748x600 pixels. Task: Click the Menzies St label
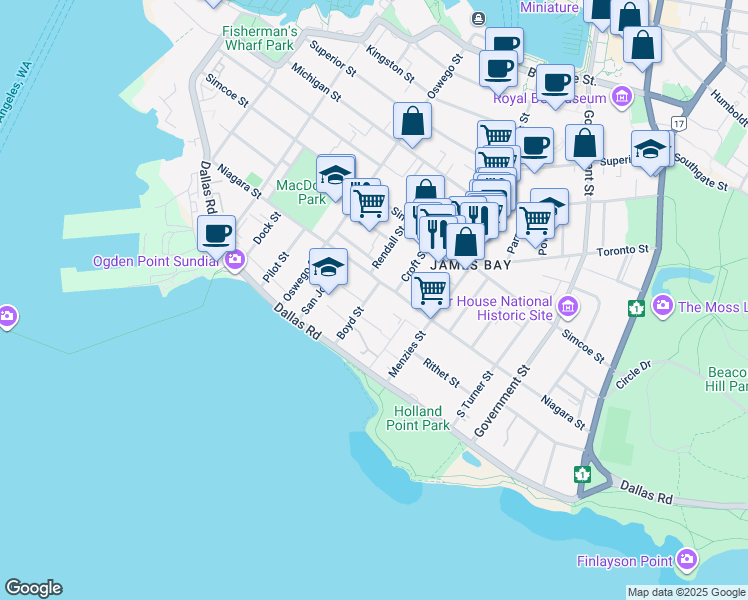point(407,354)
